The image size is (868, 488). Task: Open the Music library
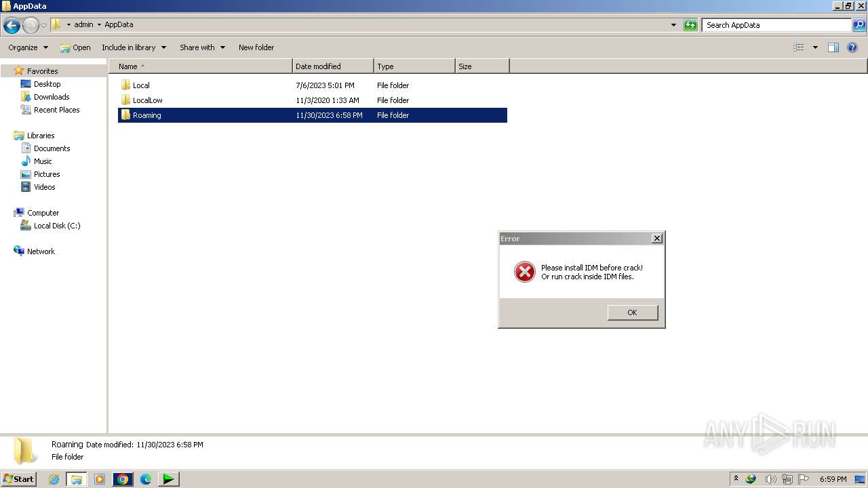tap(43, 161)
